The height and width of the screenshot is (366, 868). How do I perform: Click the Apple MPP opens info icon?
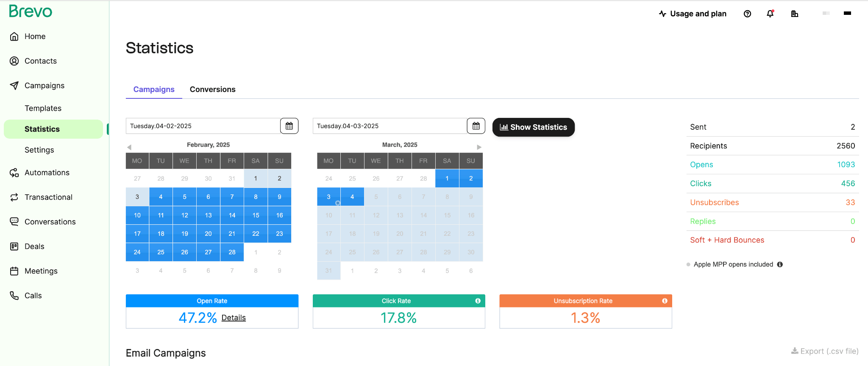click(780, 264)
